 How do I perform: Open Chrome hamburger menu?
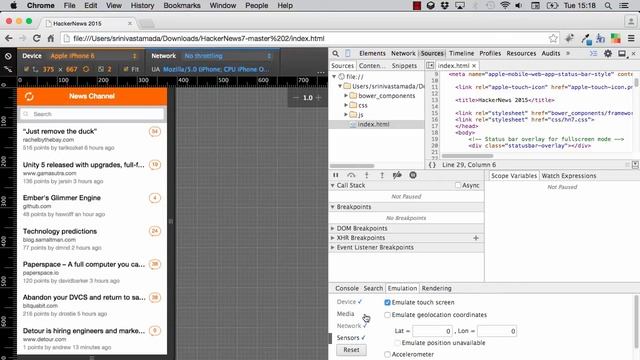(x=631, y=38)
